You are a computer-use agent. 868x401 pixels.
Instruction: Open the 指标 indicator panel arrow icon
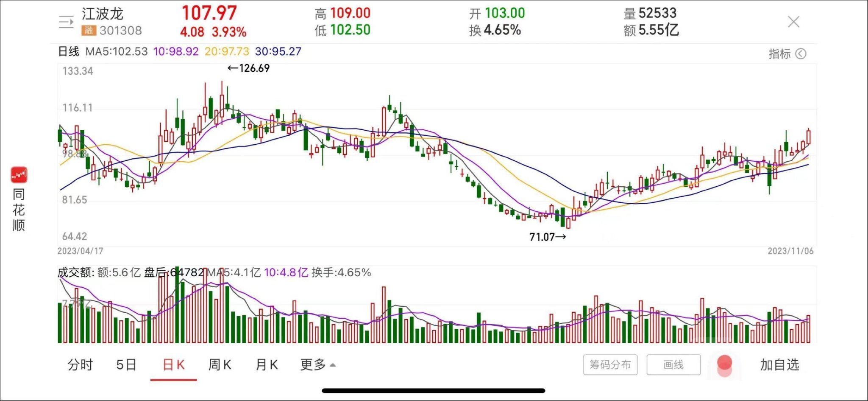tap(800, 53)
